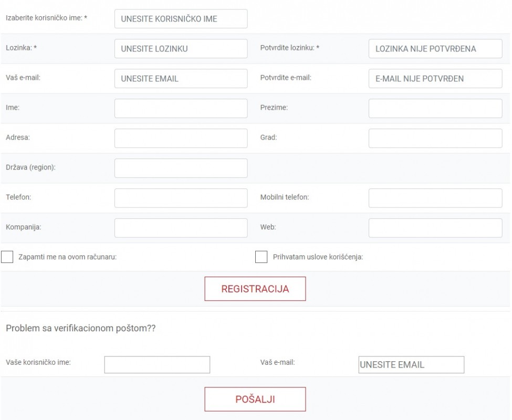Image resolution: width=512 pixels, height=420 pixels.
Task: Submit form with the REGISTRACIJA button
Action: 255,289
